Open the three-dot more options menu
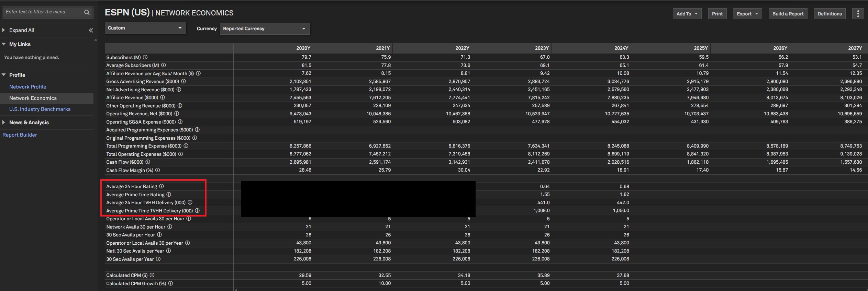The width and height of the screenshot is (868, 291). pyautogui.click(x=858, y=14)
